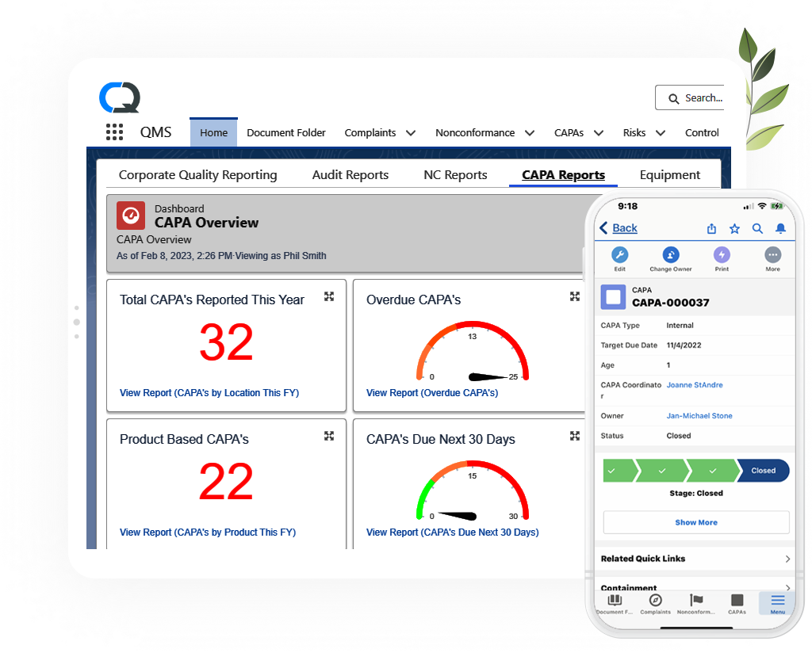The image size is (812, 668).
Task: Switch to the Audit Reports tab
Action: pos(350,175)
